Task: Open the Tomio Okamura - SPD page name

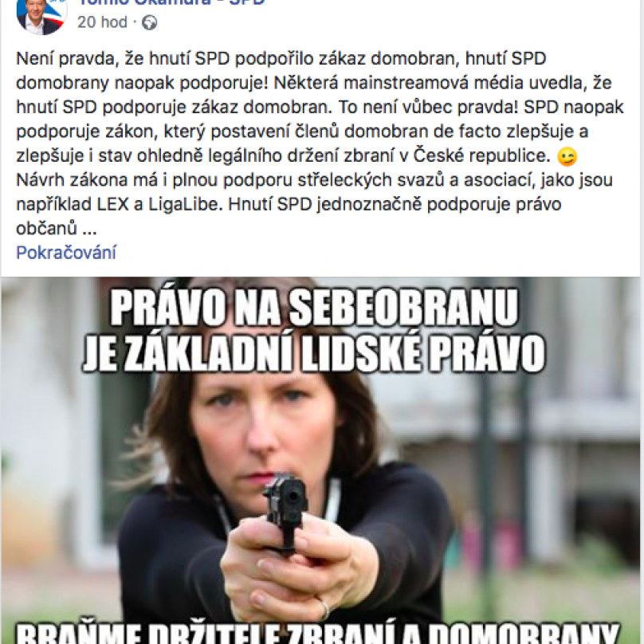Action: (171, 3)
